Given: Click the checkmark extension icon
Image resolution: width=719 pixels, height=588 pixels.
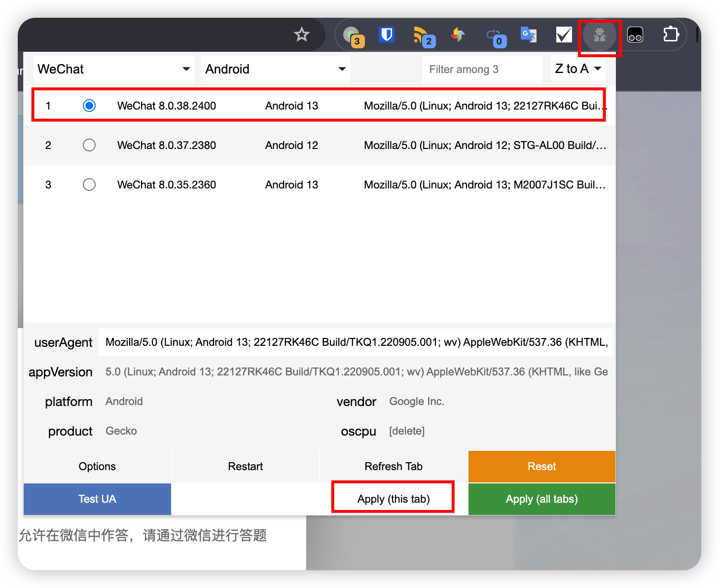Looking at the screenshot, I should tap(564, 35).
